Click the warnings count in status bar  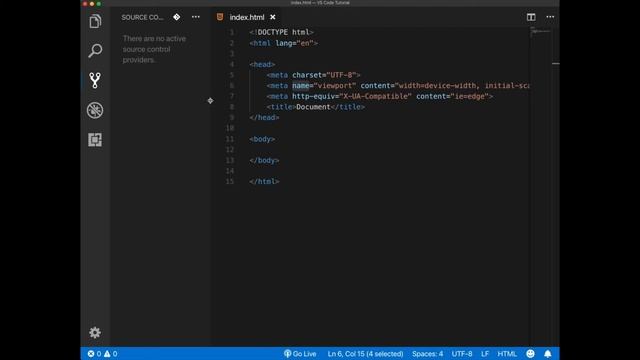[111, 354]
